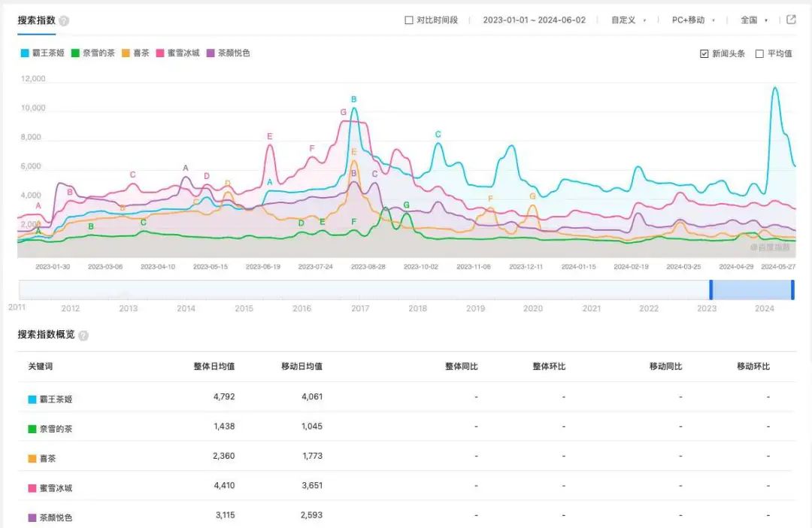
Task: Click 整体环比 column header
Action: pos(549,366)
